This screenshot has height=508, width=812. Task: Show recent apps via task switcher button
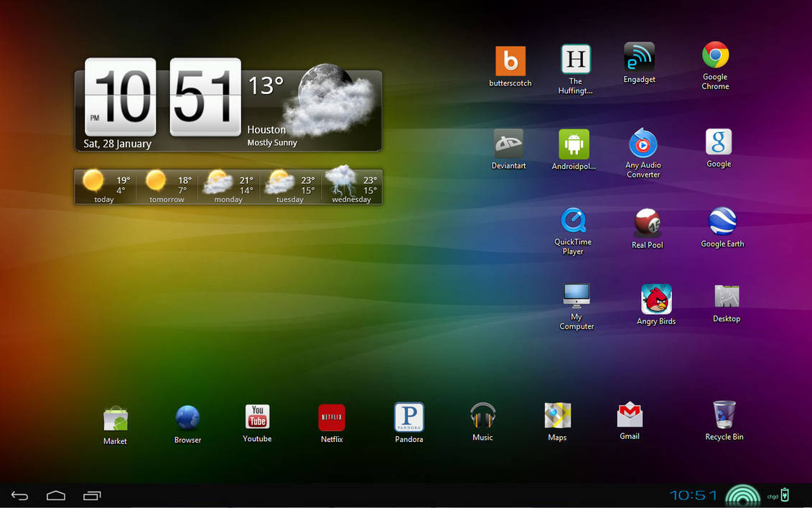[x=92, y=495]
